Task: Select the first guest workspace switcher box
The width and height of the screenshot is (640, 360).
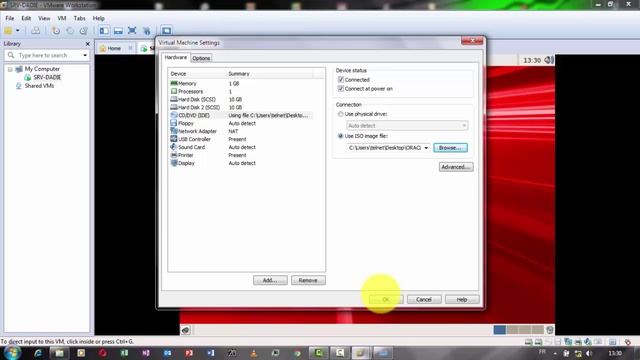Action: click(x=499, y=330)
